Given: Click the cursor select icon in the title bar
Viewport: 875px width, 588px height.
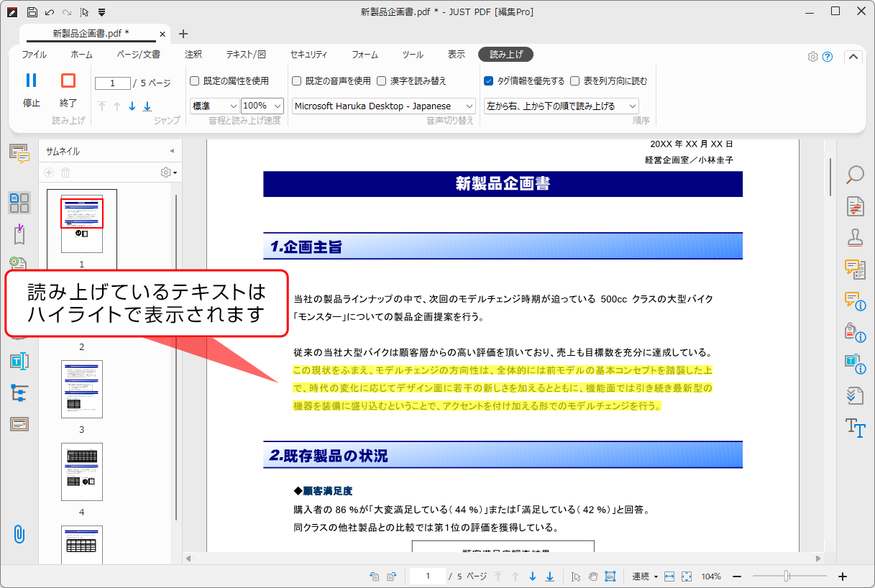Looking at the screenshot, I should pos(84,12).
